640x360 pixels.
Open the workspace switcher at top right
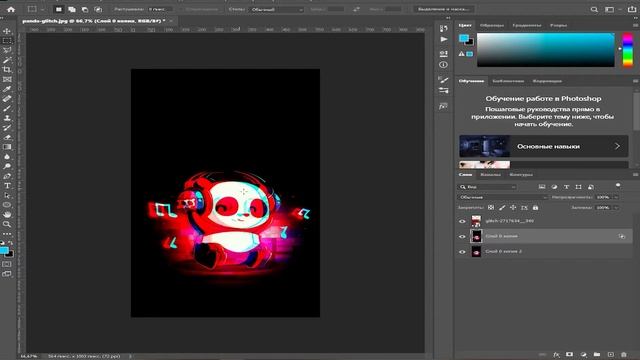[x=610, y=9]
